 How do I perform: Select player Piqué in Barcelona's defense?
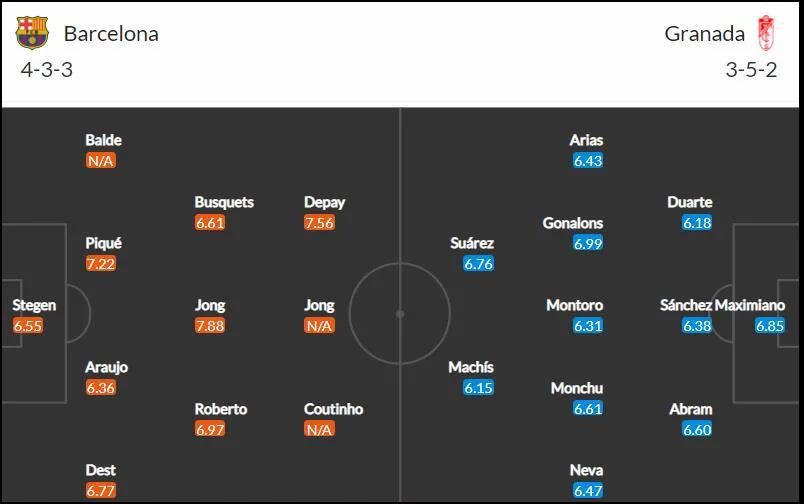[x=103, y=243]
